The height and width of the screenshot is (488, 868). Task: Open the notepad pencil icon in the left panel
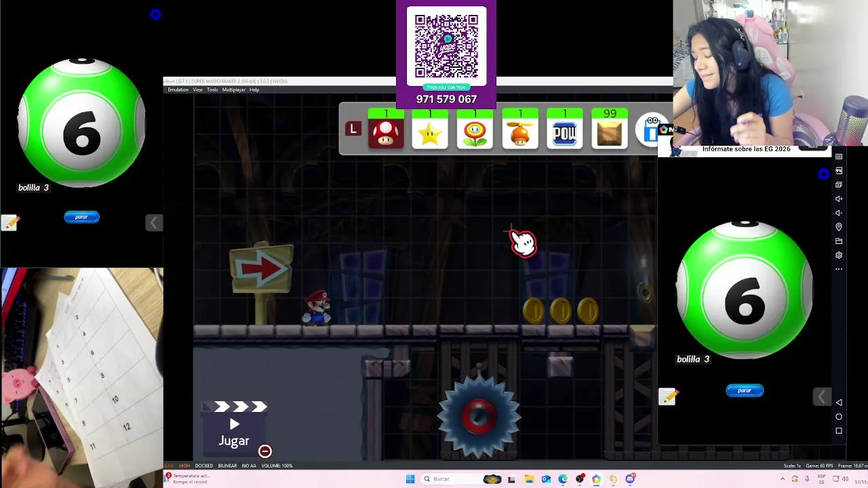9,222
